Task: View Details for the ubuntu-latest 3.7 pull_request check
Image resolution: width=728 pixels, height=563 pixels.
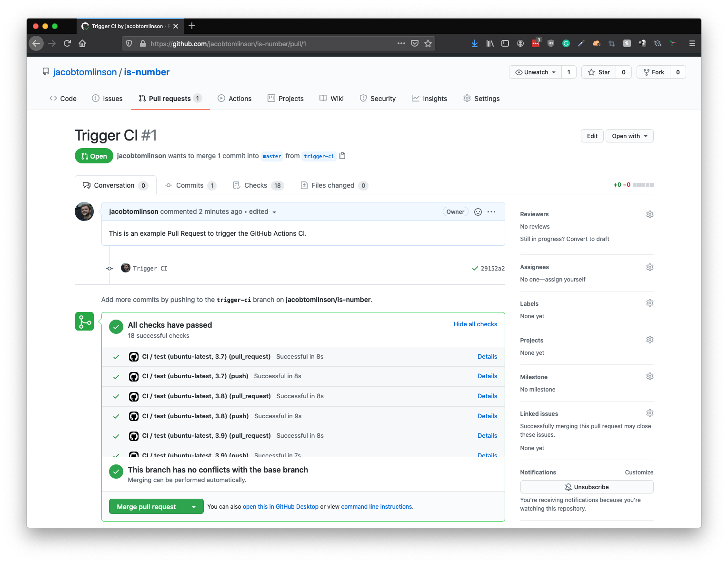Action: click(487, 356)
